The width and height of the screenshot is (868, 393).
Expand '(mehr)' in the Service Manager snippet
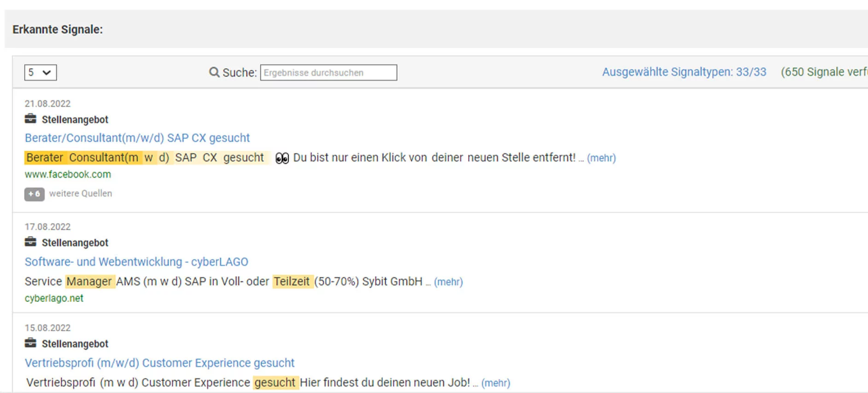(448, 282)
